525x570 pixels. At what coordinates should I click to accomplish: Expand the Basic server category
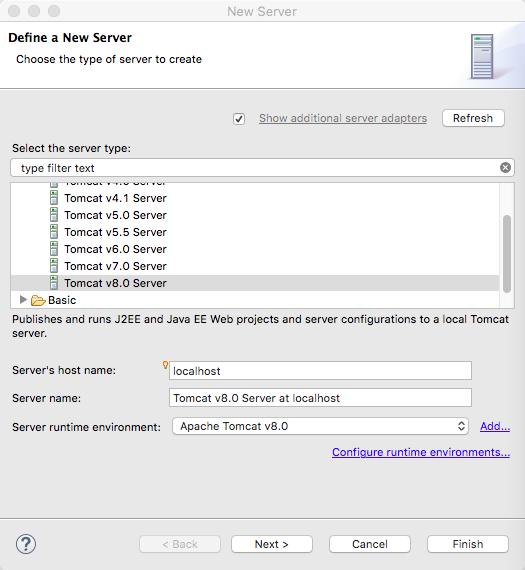coord(23,300)
